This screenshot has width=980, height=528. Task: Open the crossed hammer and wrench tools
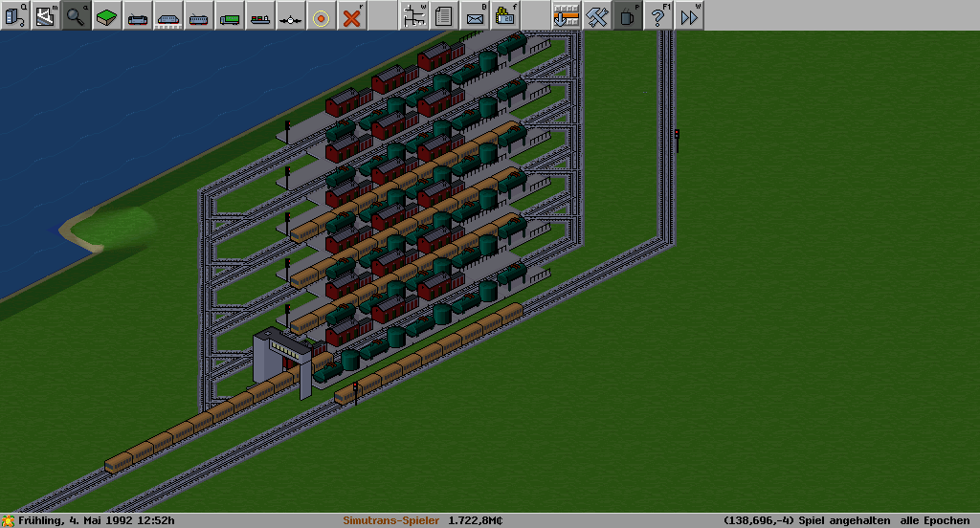[597, 15]
